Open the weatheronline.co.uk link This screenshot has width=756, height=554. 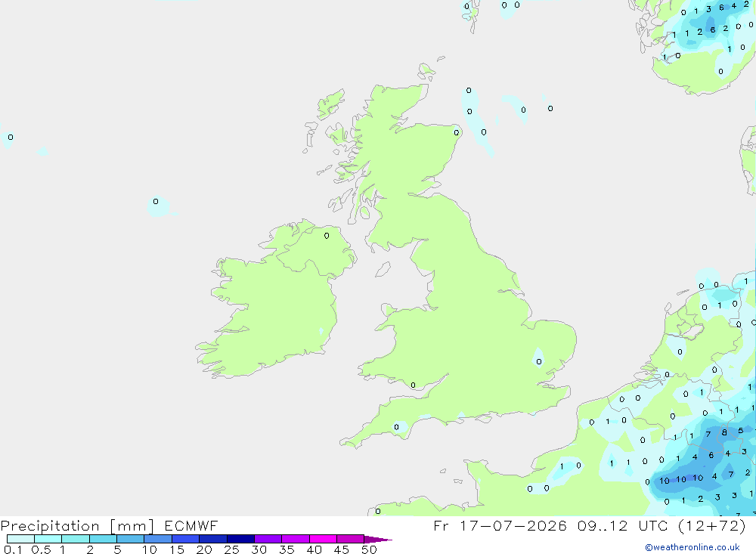(692, 547)
